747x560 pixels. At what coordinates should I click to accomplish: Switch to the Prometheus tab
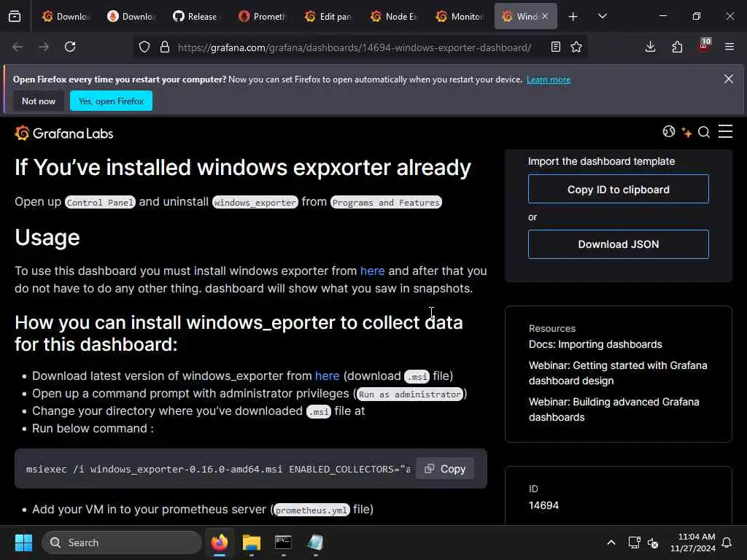point(263,16)
